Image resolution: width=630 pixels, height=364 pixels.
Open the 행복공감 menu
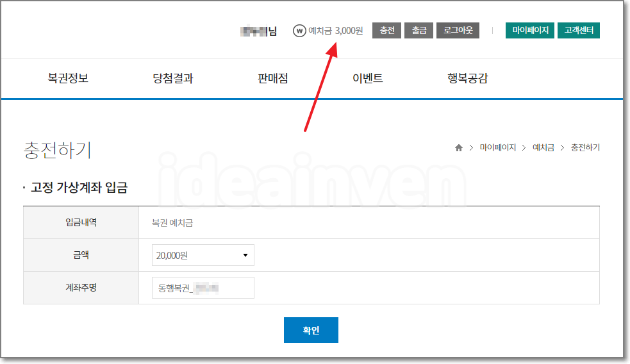point(468,78)
